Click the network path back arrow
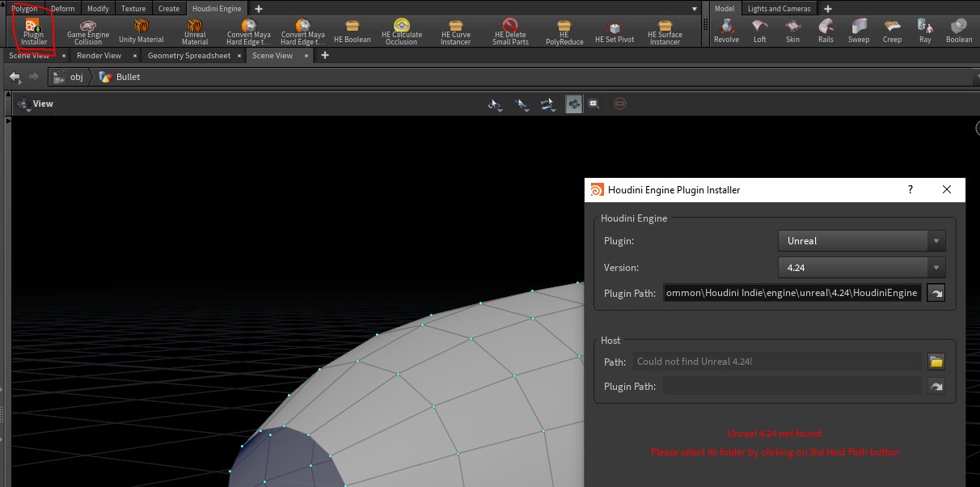Viewport: 980px width, 487px height. pos(15,77)
